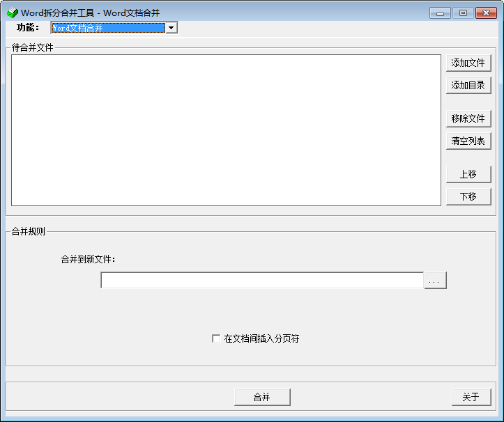This screenshot has width=504, height=422.
Task: Focus the 合并到新文件 path input field
Action: tap(262, 280)
